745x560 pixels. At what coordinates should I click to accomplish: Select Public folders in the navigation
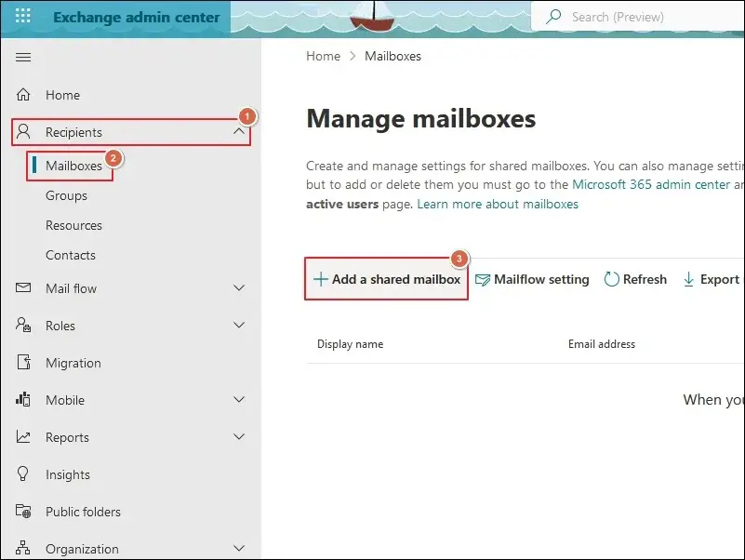click(x=83, y=512)
